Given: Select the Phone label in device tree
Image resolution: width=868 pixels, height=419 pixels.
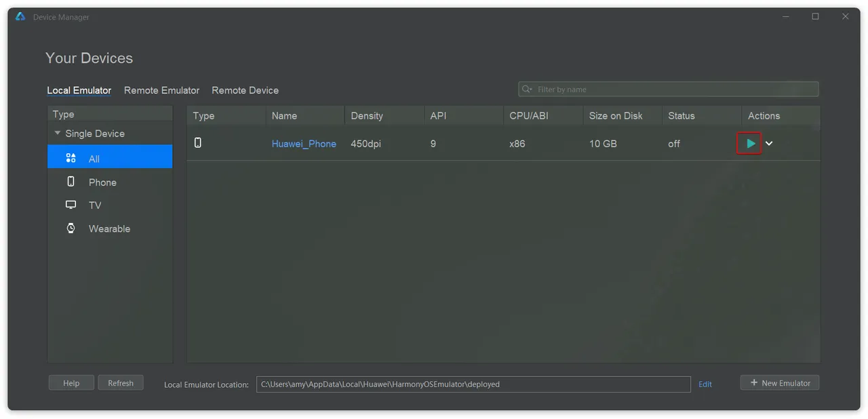Looking at the screenshot, I should pos(102,182).
